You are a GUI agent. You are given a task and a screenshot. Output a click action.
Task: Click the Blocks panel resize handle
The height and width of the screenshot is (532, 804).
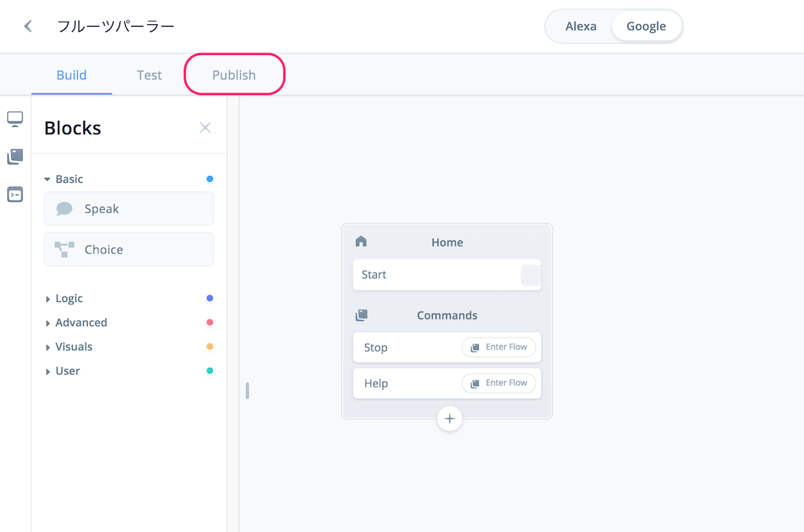(x=247, y=391)
